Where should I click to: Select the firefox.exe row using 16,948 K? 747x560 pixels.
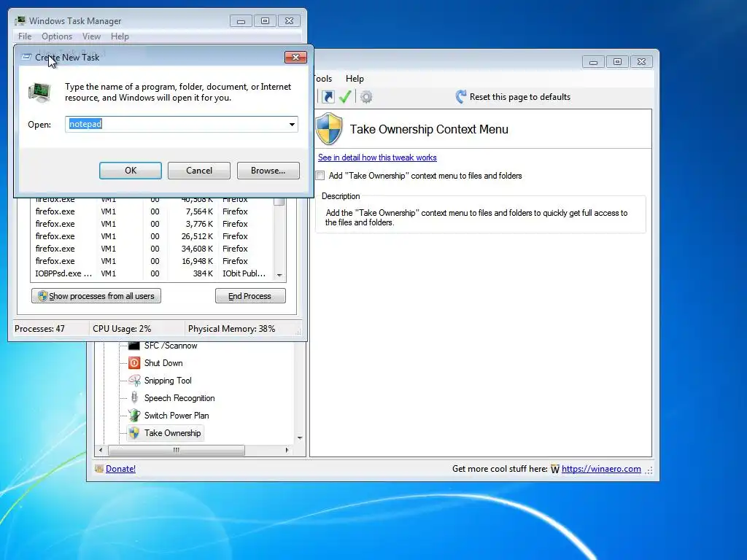pyautogui.click(x=152, y=261)
